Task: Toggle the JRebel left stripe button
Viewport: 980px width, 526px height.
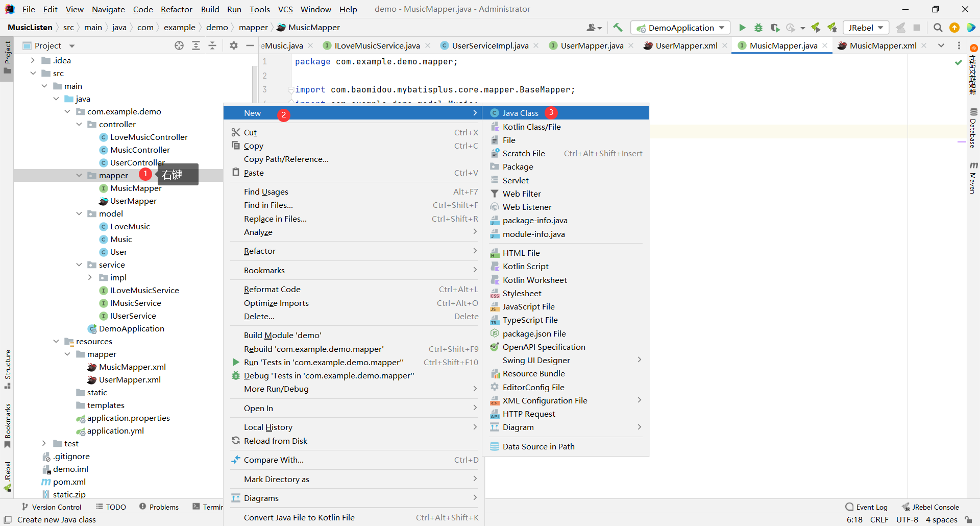Action: coord(7,476)
